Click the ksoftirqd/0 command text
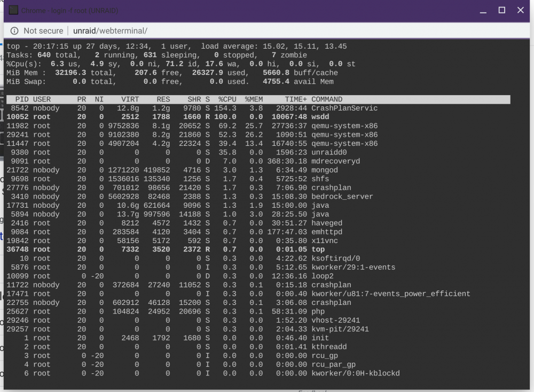Viewport: 534px width, 392px height. click(x=336, y=258)
